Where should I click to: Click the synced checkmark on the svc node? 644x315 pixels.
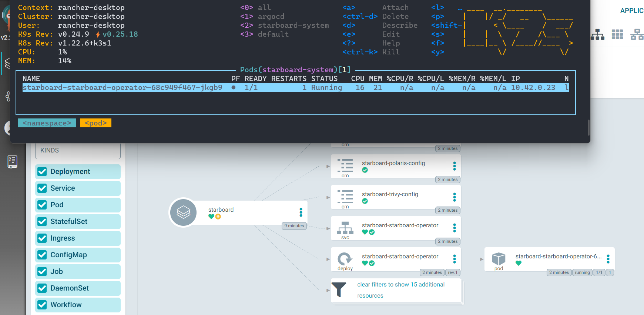(372, 232)
